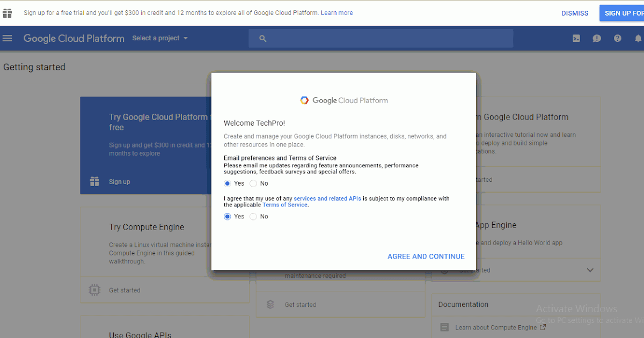
Task: Click the gift icon next to Sign up
Action: click(x=94, y=181)
